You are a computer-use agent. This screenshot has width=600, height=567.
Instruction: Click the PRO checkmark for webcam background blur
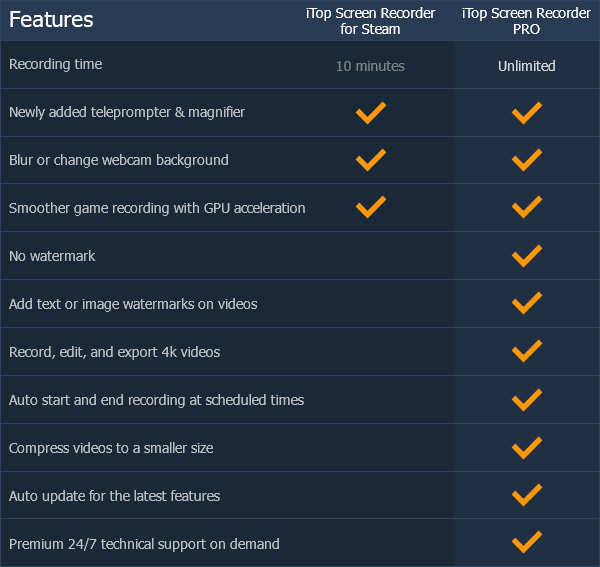[x=527, y=160]
